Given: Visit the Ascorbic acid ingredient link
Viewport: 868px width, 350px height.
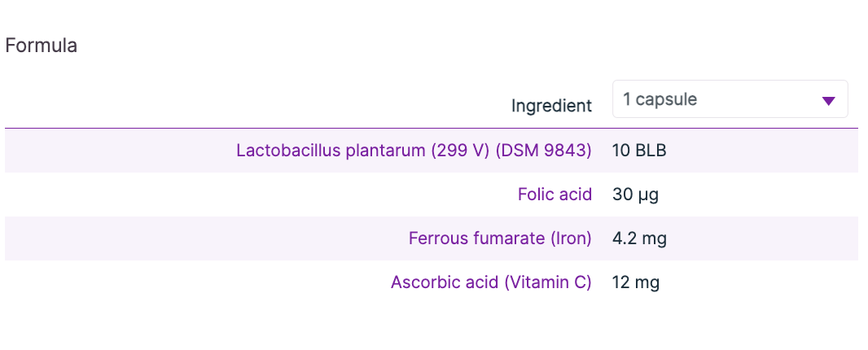Looking at the screenshot, I should coord(445,282).
